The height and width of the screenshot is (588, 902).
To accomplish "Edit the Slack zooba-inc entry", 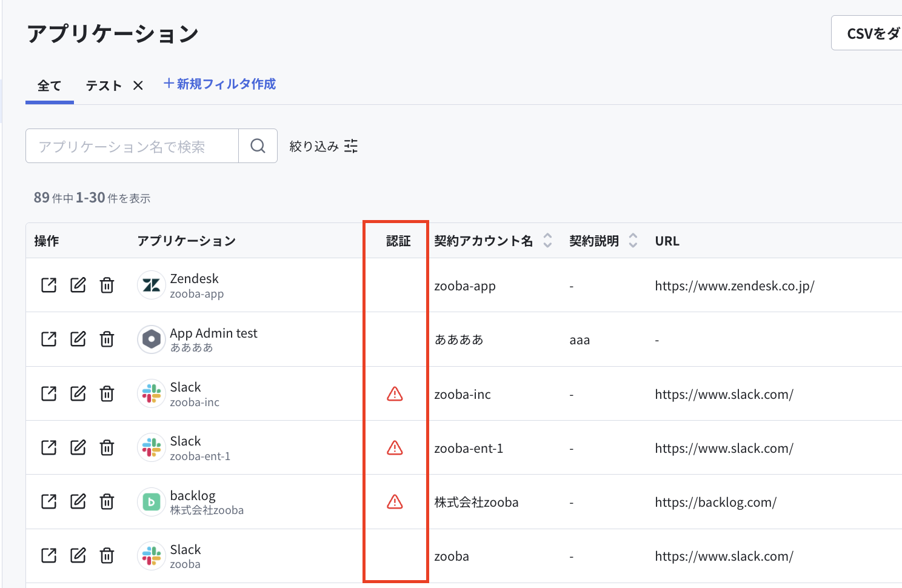I will point(78,393).
